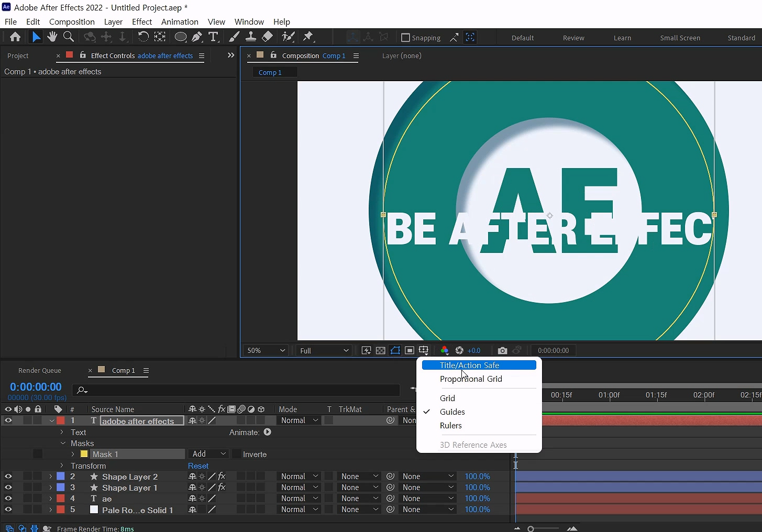Select the Pan Behind anchor point tool
Screen dimensions: 762x532
click(160, 37)
